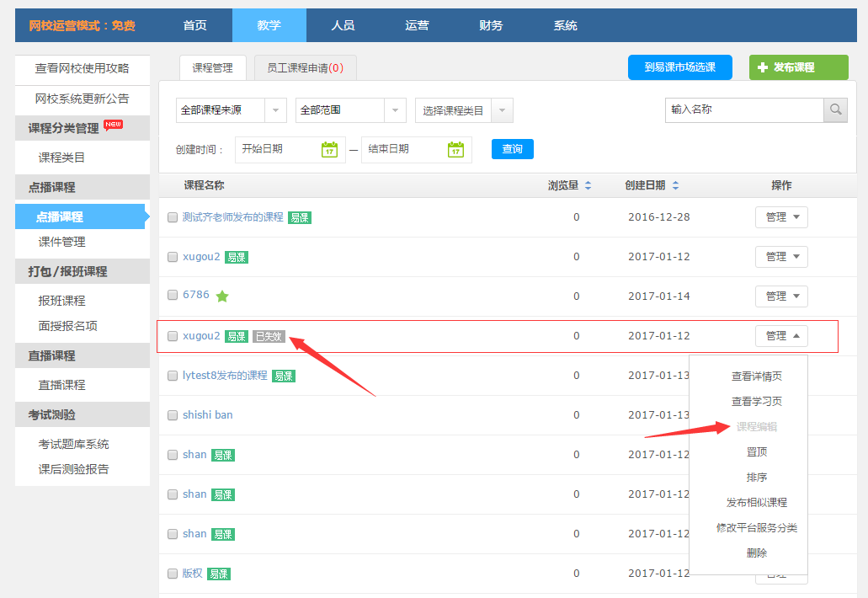Open the 全部范围 dropdown
The image size is (868, 598).
[351, 110]
